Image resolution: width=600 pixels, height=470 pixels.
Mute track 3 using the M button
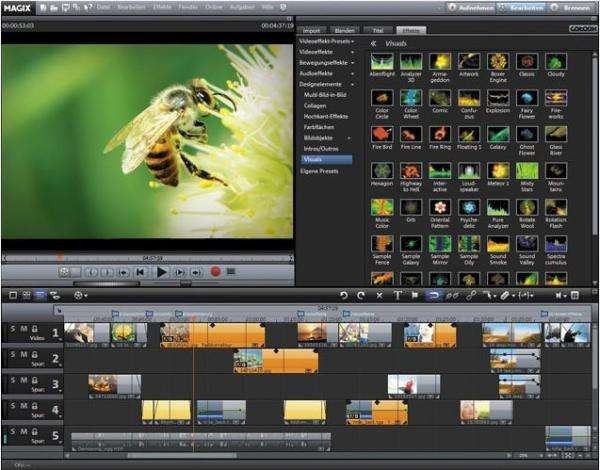(x=24, y=380)
